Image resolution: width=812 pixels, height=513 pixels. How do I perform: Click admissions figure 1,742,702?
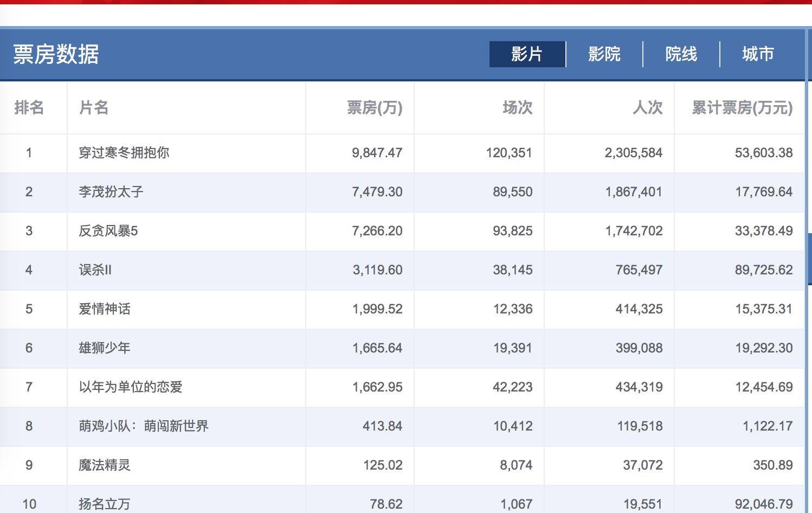(634, 231)
